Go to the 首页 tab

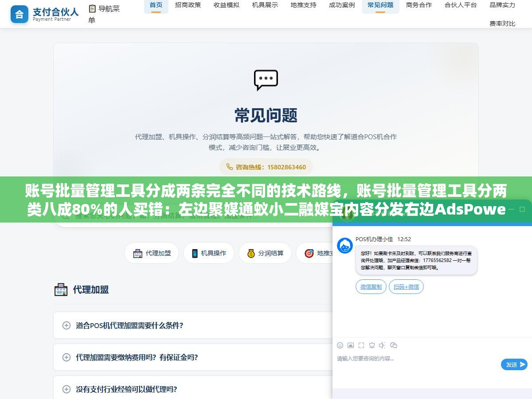156,5
